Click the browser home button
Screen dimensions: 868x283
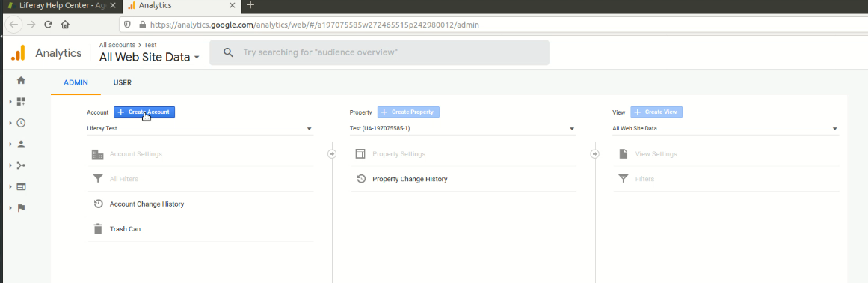(65, 25)
